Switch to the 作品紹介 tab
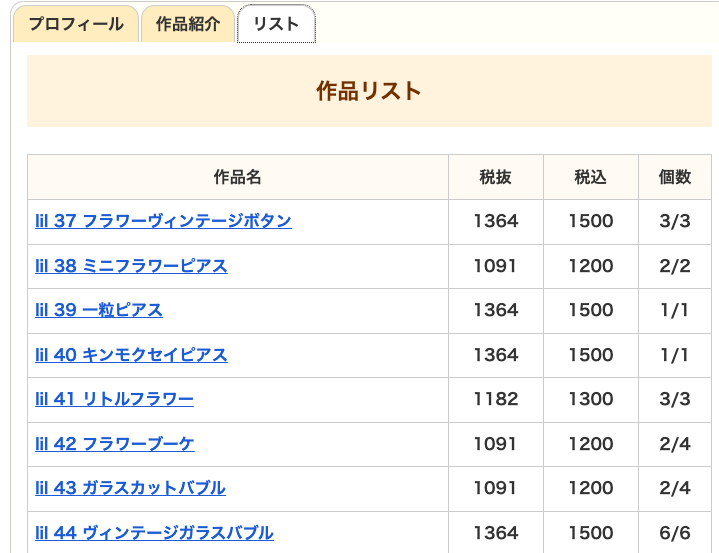The height and width of the screenshot is (553, 719). pos(187,24)
